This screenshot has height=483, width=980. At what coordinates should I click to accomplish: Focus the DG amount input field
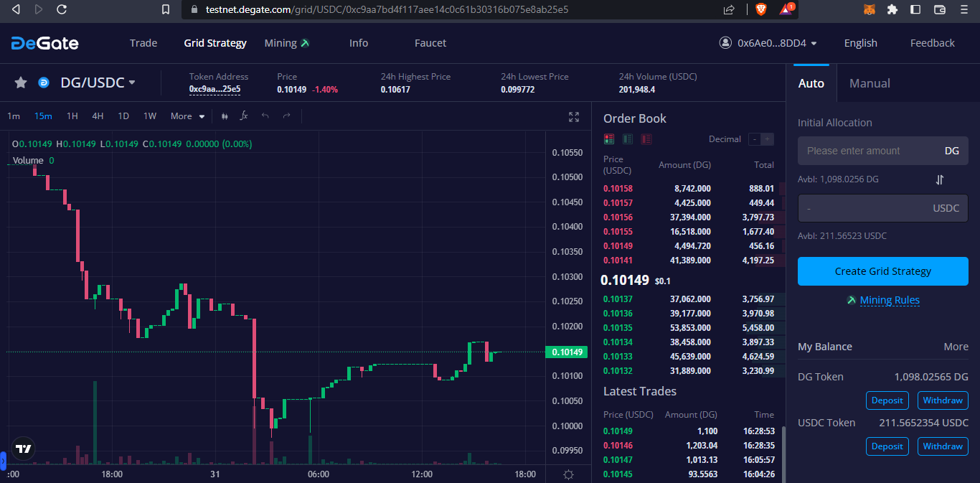pyautogui.click(x=883, y=151)
